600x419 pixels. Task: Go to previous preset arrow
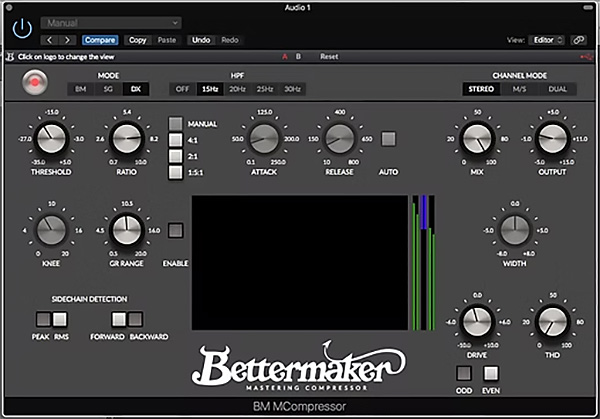pos(50,40)
